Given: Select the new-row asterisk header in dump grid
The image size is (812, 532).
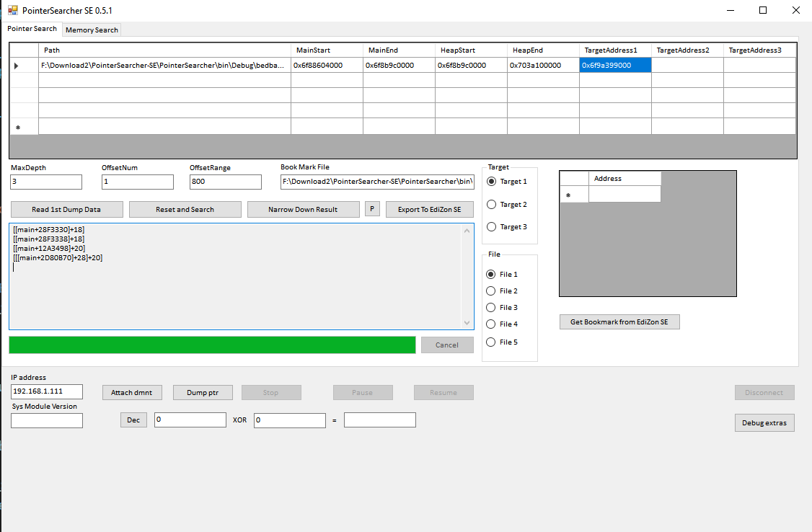Looking at the screenshot, I should (25, 127).
